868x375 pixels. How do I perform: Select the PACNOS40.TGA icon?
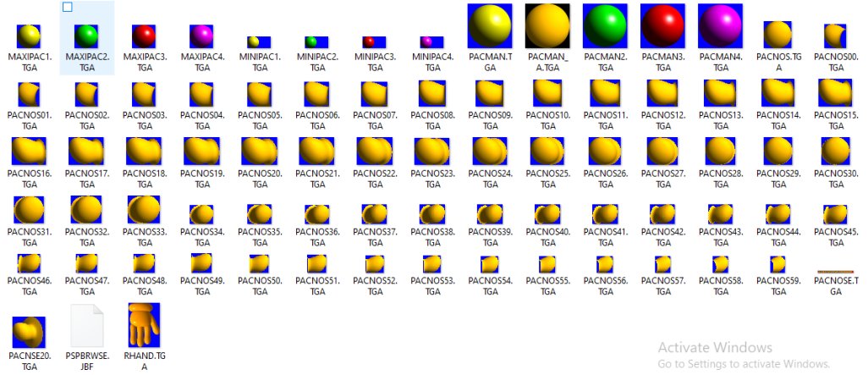[x=547, y=214]
